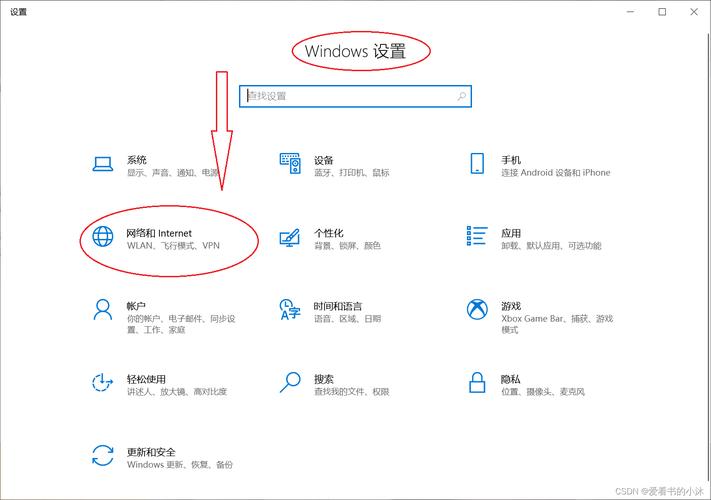
Task: Click the 语音、区域、日期 description
Action: coord(347,319)
